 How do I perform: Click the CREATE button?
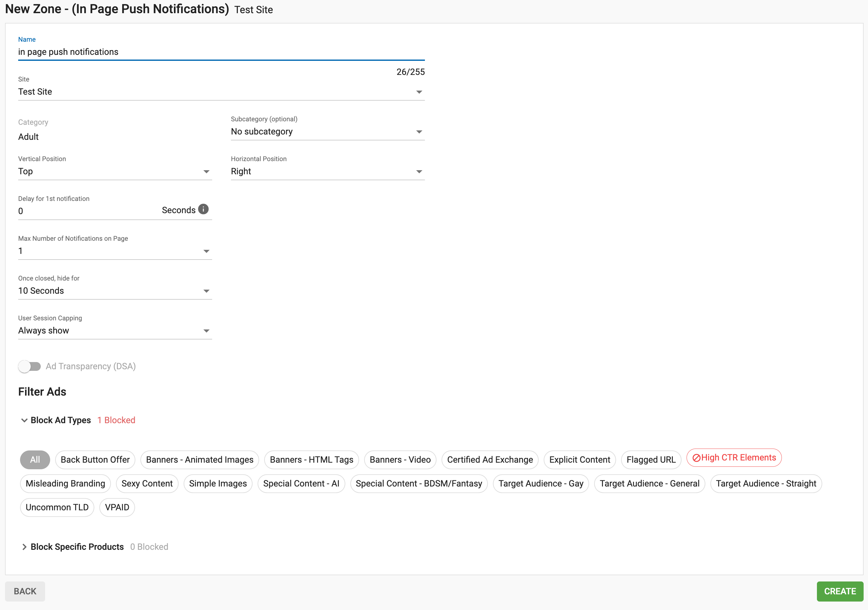(x=840, y=591)
